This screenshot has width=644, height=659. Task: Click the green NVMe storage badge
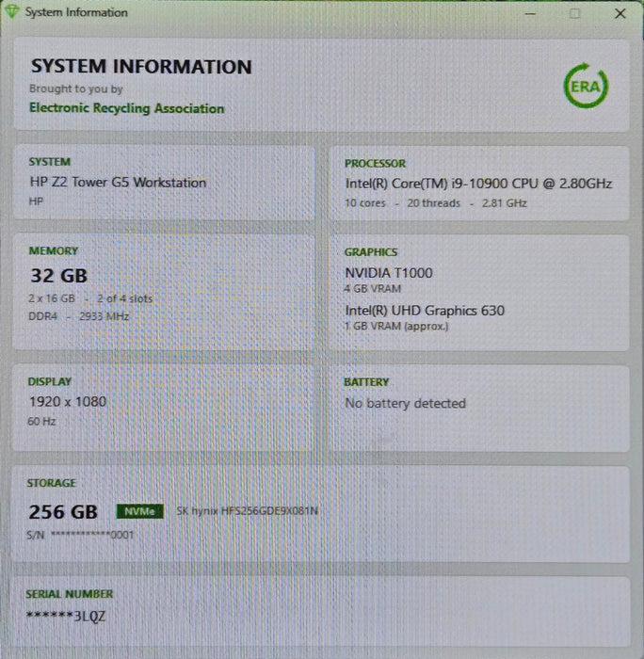tap(139, 511)
